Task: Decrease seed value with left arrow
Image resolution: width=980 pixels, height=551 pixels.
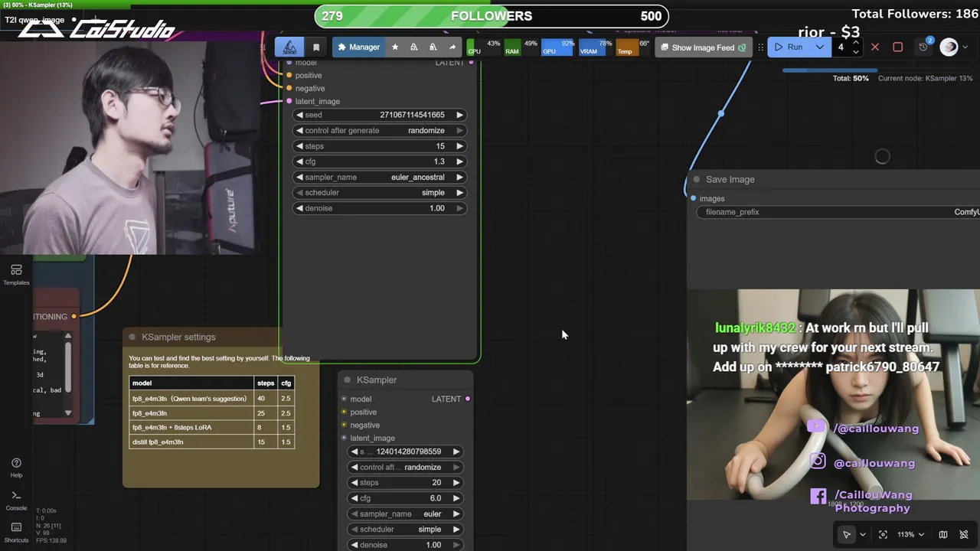Action: [x=299, y=115]
